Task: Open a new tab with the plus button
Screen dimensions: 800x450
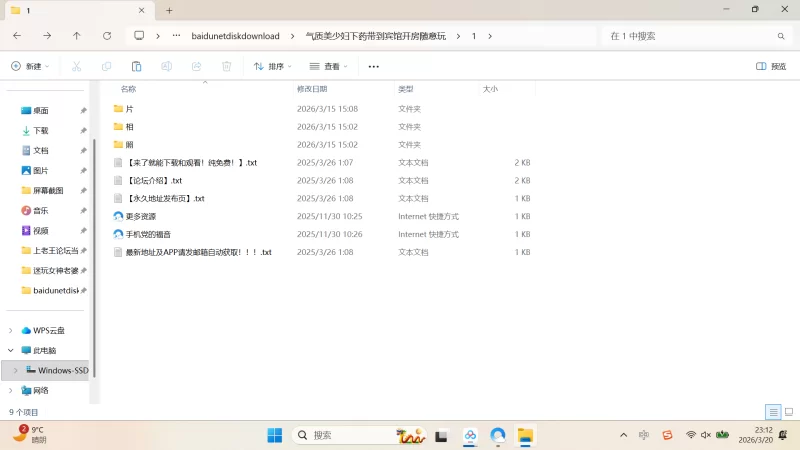Action: (169, 10)
